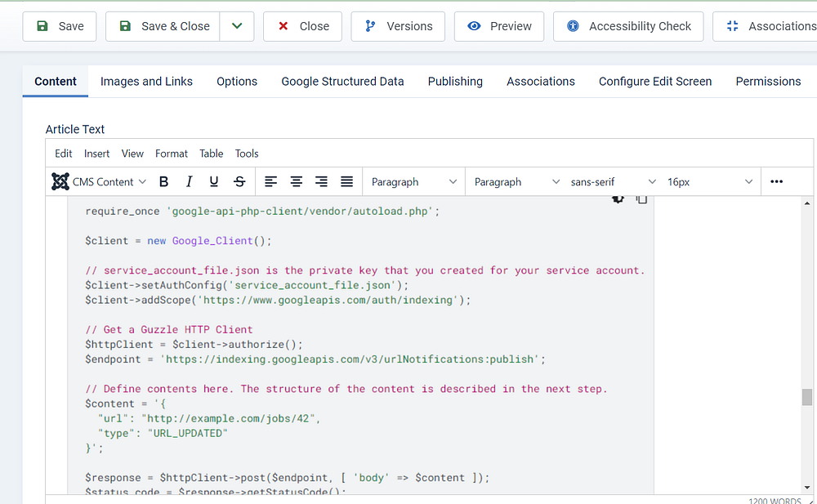Close the article editor
The image size is (817, 504).
[303, 26]
